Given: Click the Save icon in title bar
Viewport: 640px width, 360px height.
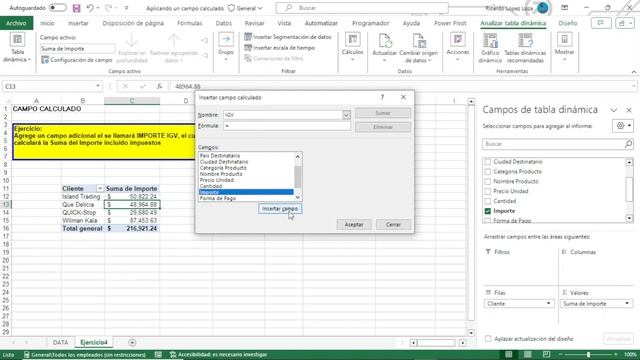Looking at the screenshot, I should 76,8.
